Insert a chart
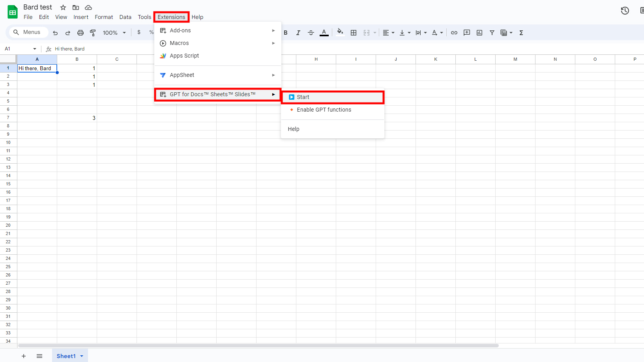The width and height of the screenshot is (644, 362). [x=479, y=33]
